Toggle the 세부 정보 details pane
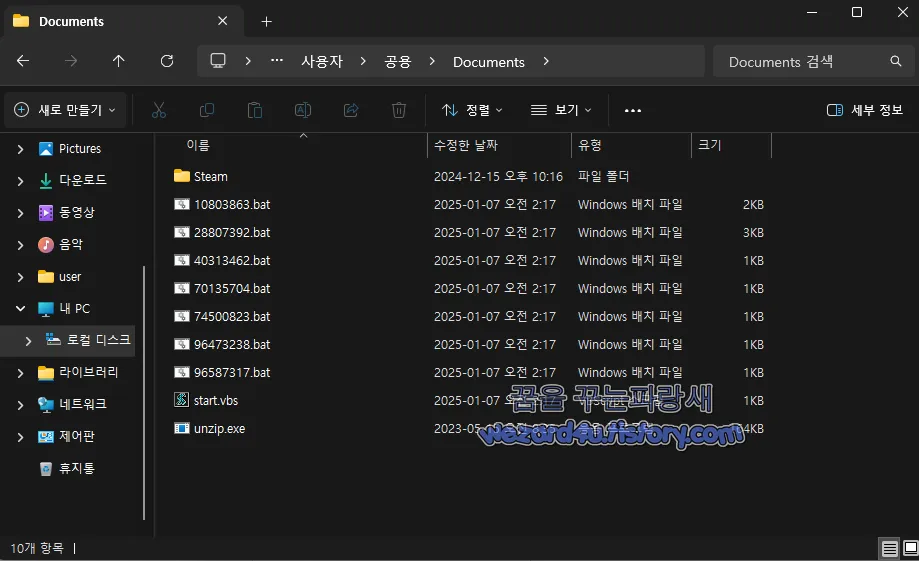Viewport: 919px width, 561px height. (x=864, y=110)
